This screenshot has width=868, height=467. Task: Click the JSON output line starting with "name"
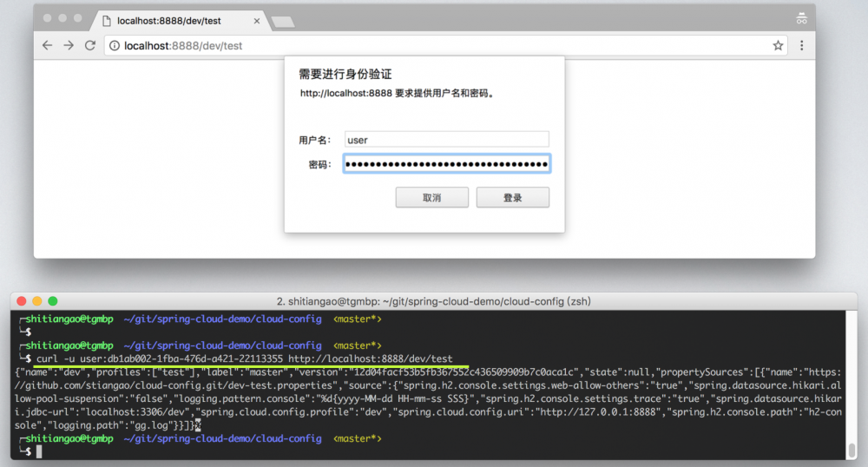point(428,372)
